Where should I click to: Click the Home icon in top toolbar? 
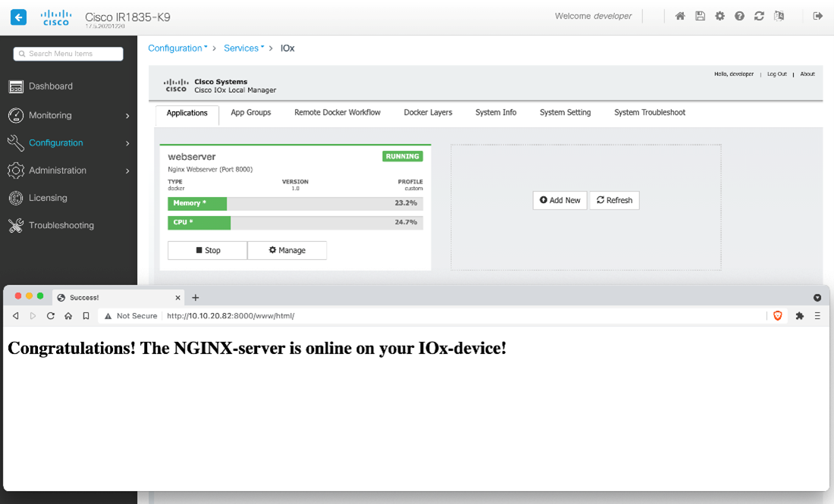680,16
